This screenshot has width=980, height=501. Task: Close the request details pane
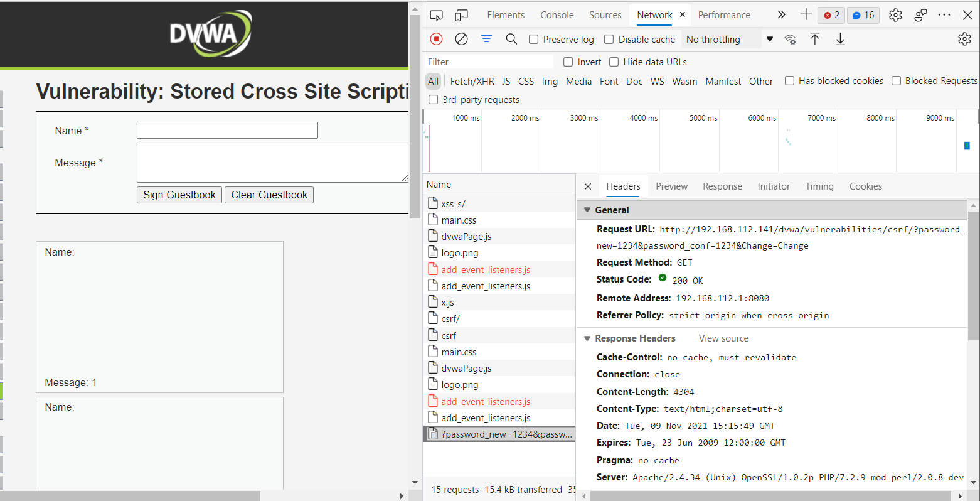tap(588, 186)
